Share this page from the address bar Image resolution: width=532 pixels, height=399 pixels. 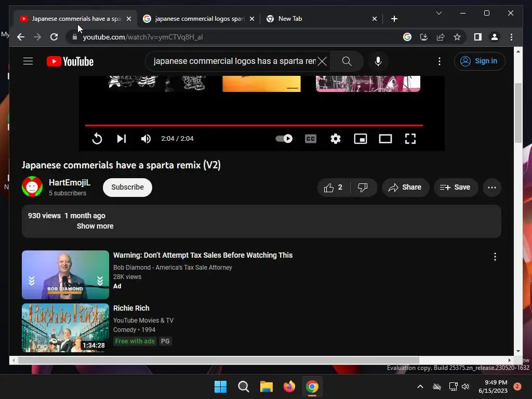pos(441,37)
